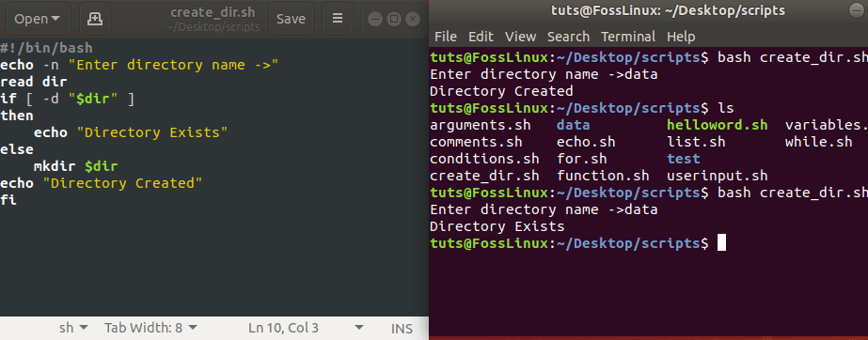
Task: Click while.sh in the terminal listing
Action: pos(818,142)
